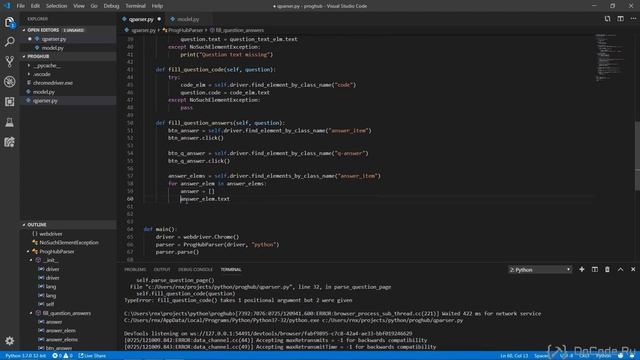Open the Live Share activity bar view
This screenshot has height=360, width=640.
coord(9,142)
